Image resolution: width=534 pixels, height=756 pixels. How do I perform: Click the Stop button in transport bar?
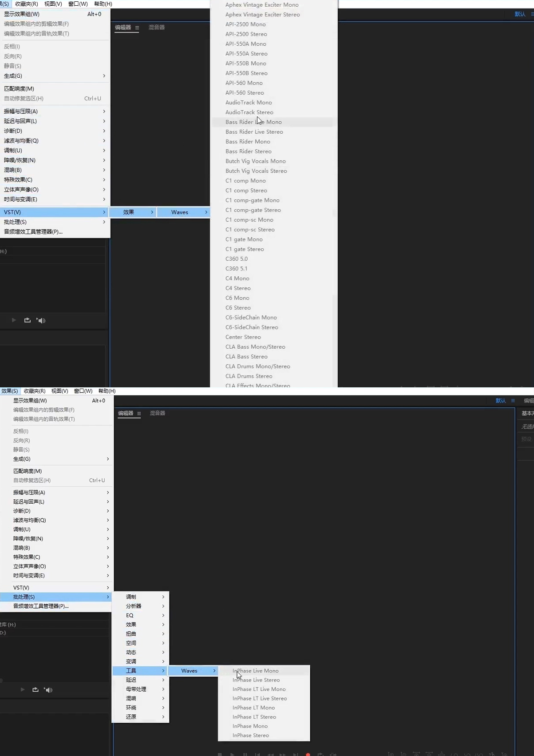[x=220, y=754]
